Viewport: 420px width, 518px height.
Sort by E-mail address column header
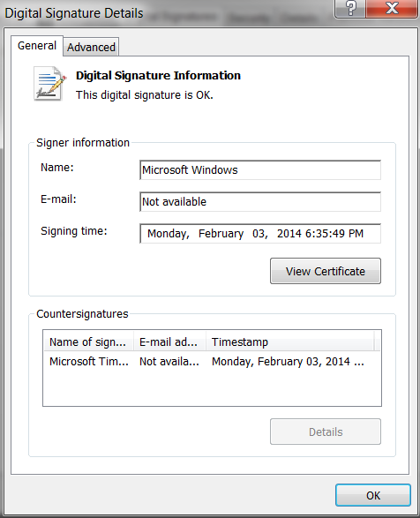[x=169, y=342]
